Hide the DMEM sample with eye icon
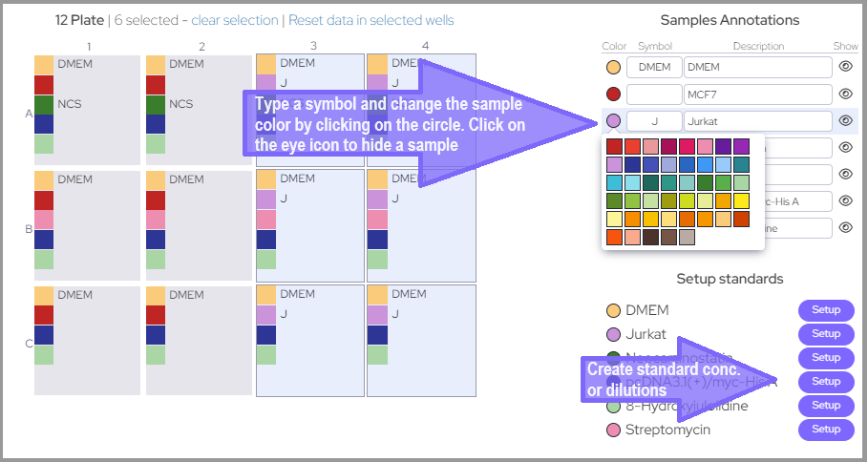This screenshot has height=462, width=868. (845, 67)
